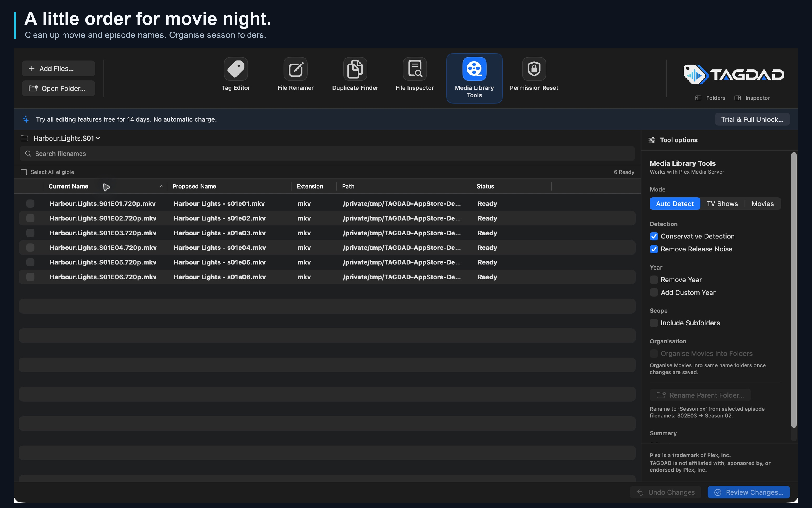Tick checkbox for Harbour.Lights.S01E01.720p.mkv row

click(x=30, y=203)
